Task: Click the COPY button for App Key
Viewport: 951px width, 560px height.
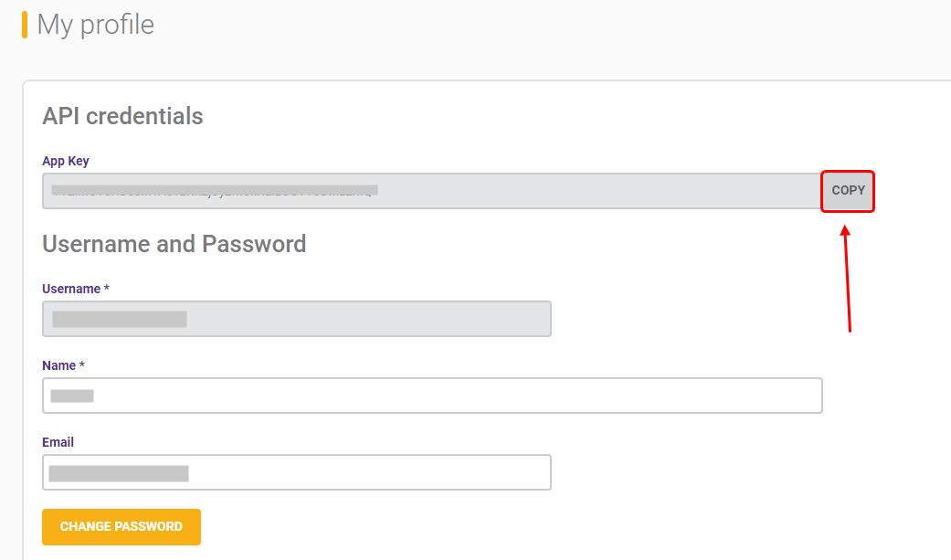Action: (x=847, y=191)
